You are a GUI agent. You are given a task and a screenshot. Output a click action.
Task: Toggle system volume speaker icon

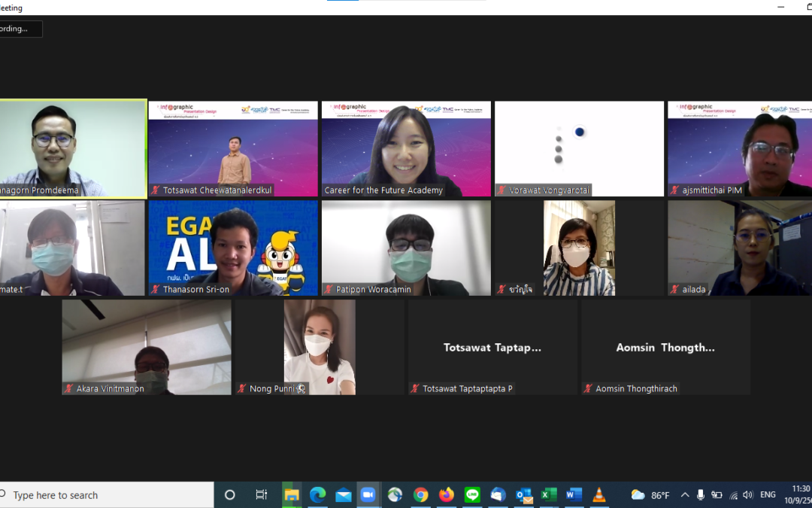[747, 494]
